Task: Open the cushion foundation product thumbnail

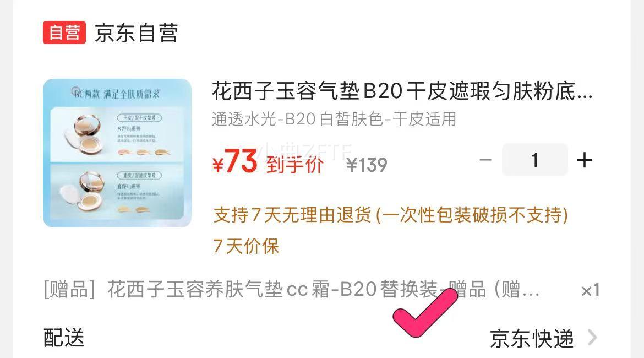Action: tap(117, 153)
